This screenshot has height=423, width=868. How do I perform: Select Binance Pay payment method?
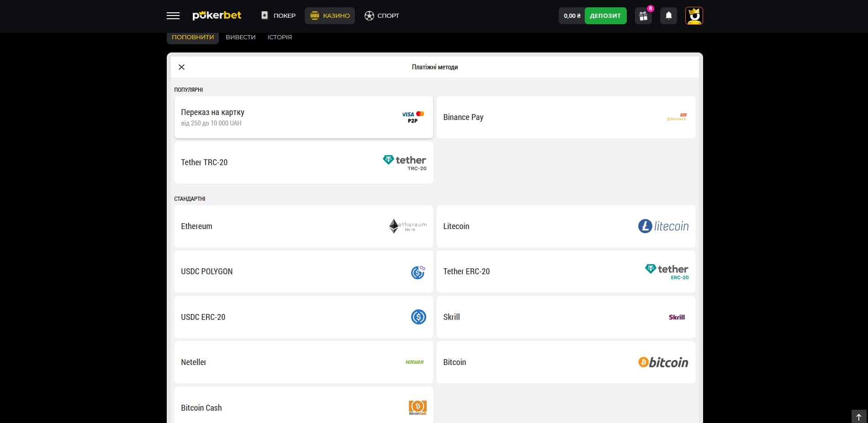point(566,117)
